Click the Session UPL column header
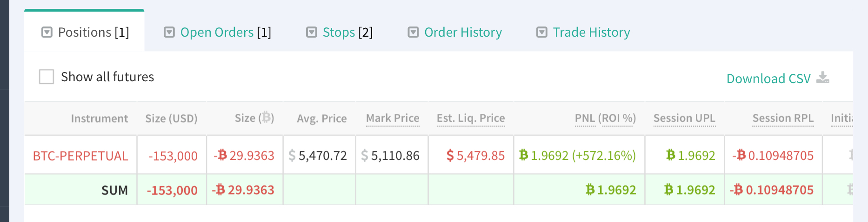Viewport: 868px width, 222px height. tap(684, 118)
